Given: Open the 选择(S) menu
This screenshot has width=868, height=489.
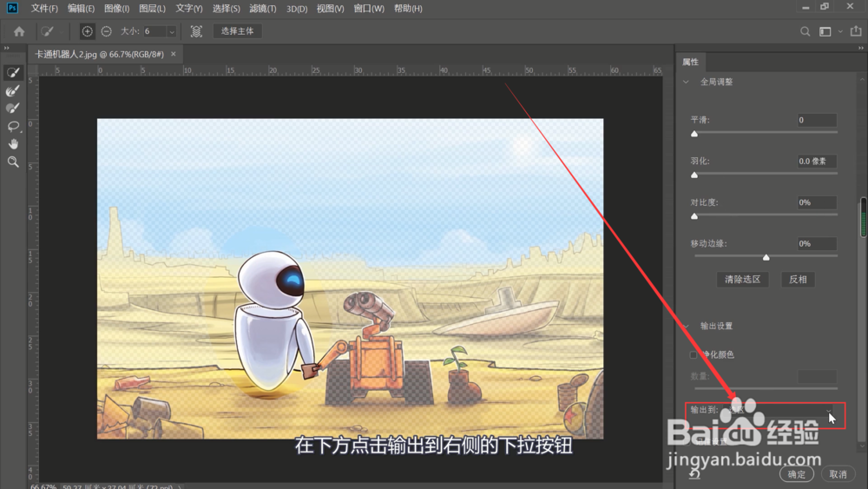Looking at the screenshot, I should (x=227, y=9).
